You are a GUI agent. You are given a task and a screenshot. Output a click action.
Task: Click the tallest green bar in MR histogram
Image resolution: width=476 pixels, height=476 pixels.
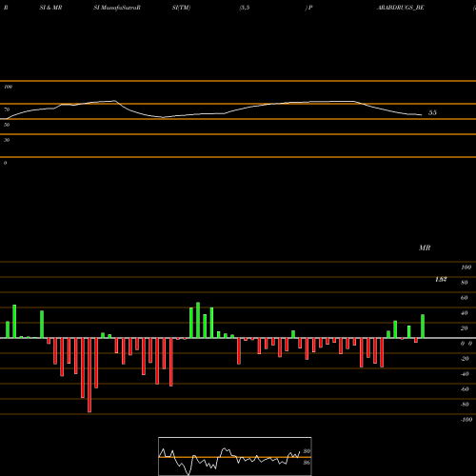click(x=198, y=320)
